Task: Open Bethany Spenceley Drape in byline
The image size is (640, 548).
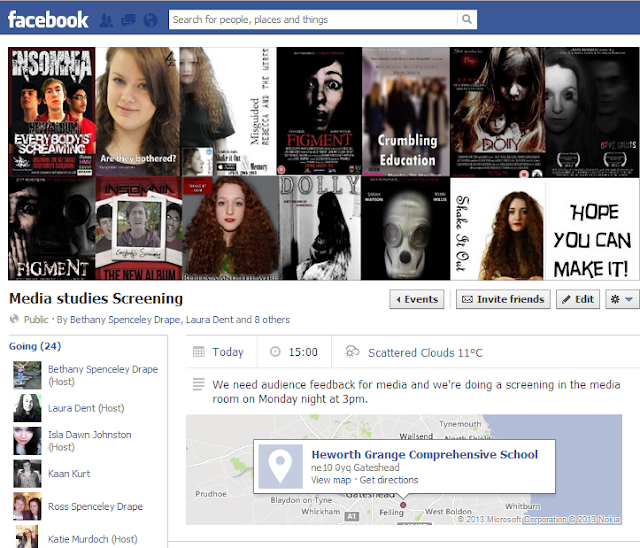Action: 125,319
